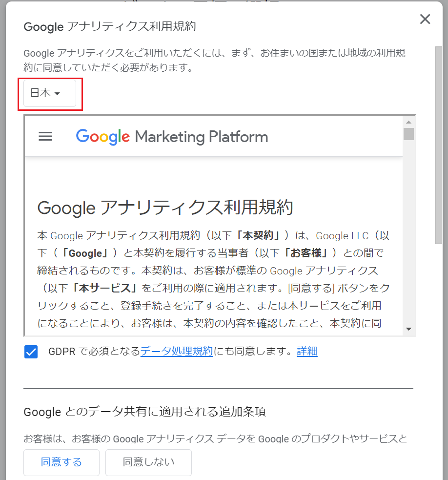Uncheck the GDPR データ処理規約 checkbox

(x=31, y=352)
